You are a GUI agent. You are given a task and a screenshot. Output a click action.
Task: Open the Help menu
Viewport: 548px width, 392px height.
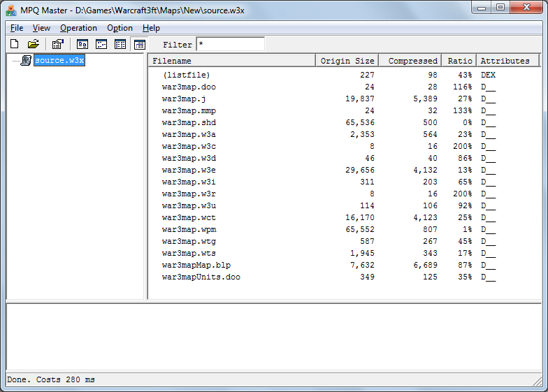point(151,28)
